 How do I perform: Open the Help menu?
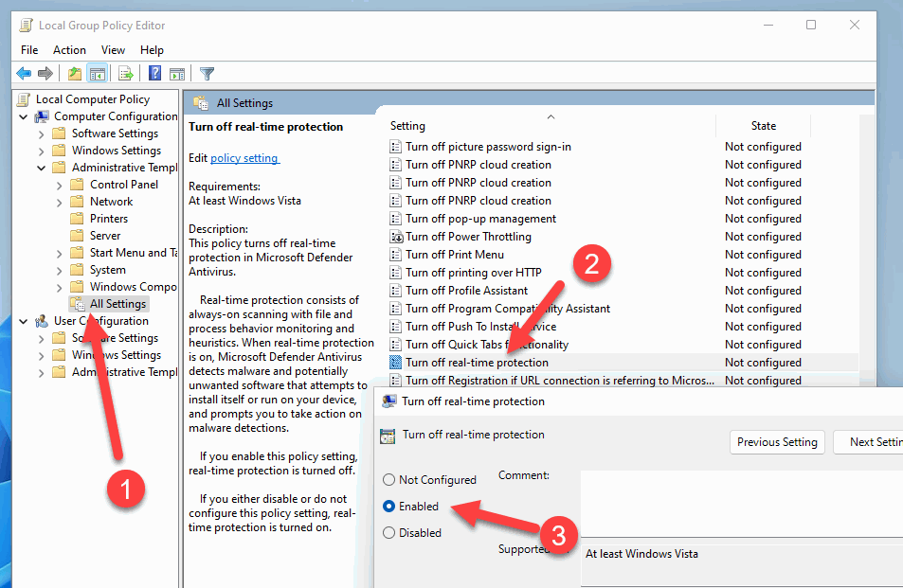(x=152, y=50)
